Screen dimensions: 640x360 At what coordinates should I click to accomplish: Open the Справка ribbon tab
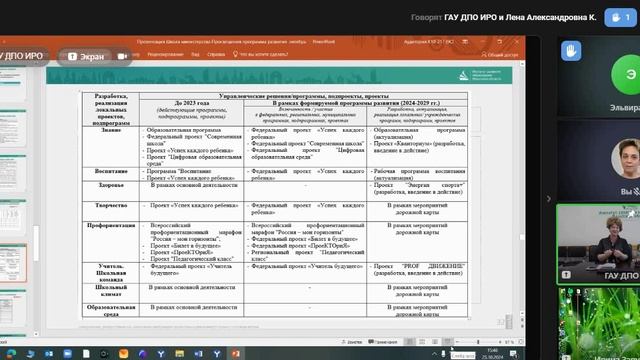pyautogui.click(x=216, y=54)
